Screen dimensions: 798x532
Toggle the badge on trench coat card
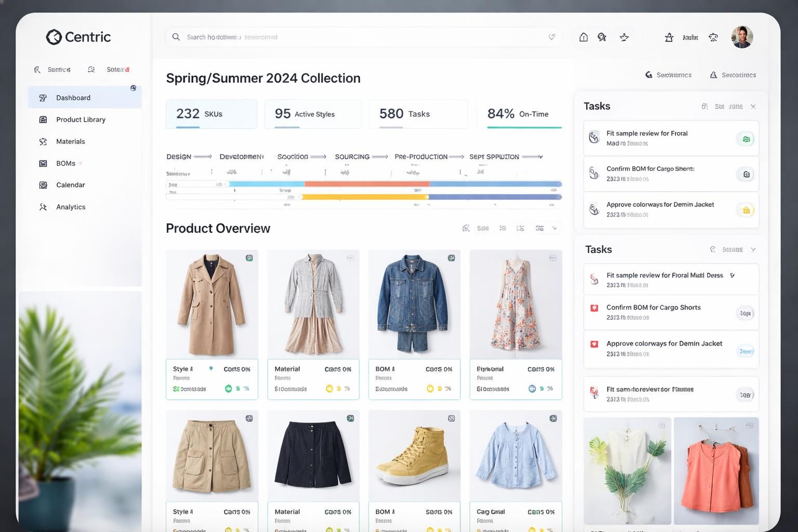coord(249,258)
